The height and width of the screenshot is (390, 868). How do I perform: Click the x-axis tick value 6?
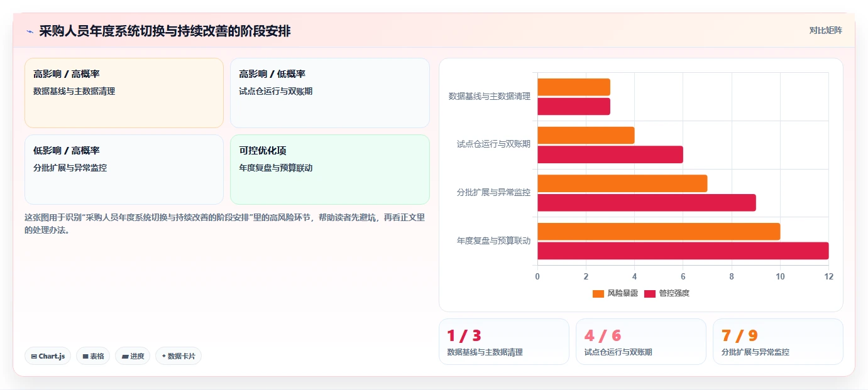click(x=683, y=276)
